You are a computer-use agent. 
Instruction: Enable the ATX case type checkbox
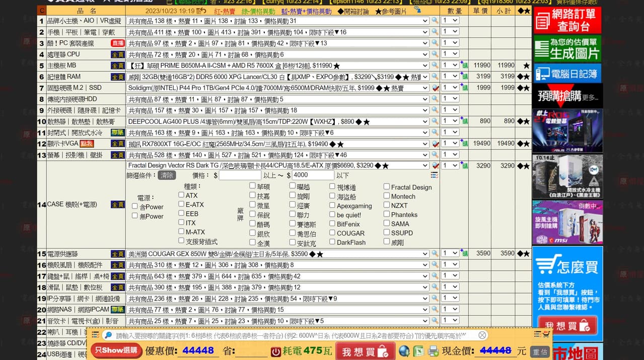point(181,196)
